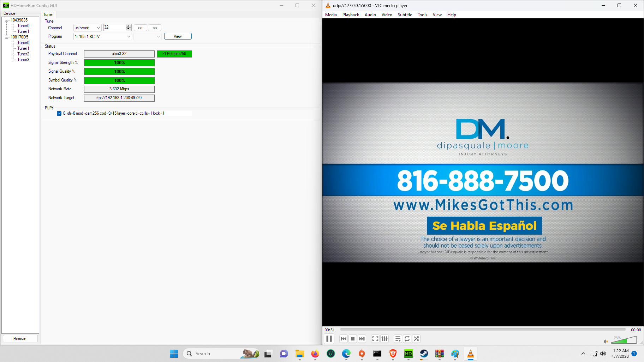Viewport: 644px width, 362px height.
Task: Open Brave browser from taskbar
Action: 393,354
